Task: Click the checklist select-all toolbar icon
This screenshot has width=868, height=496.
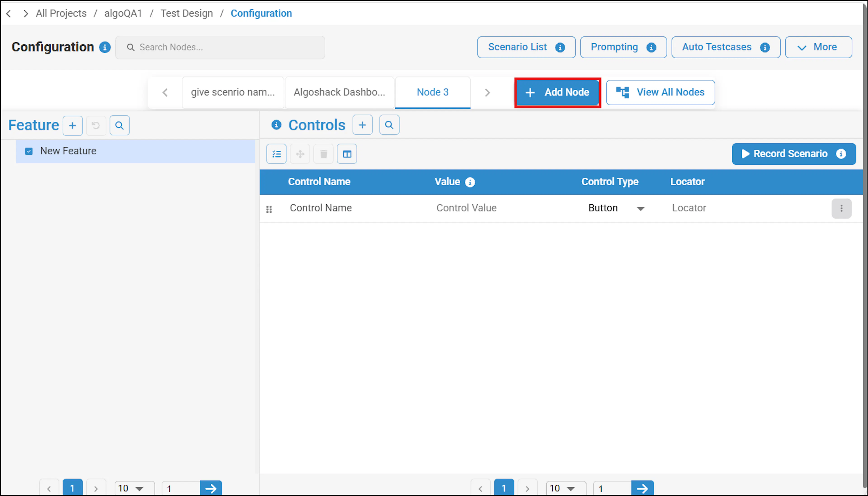Action: click(x=276, y=154)
